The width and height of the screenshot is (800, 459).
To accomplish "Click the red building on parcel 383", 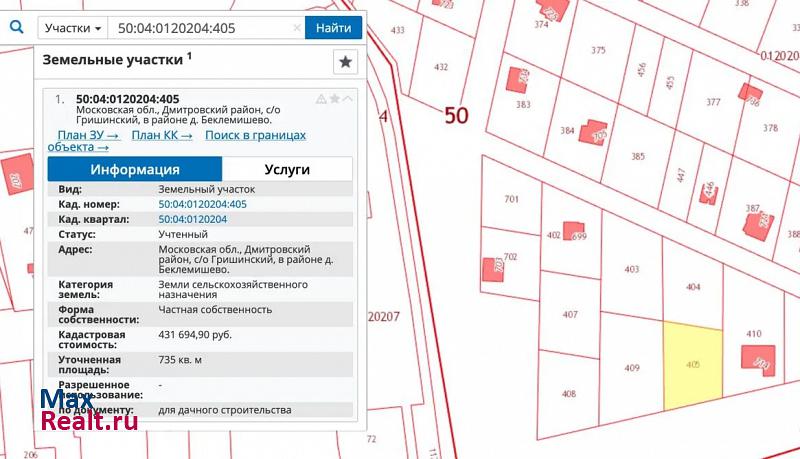I will pos(518,78).
